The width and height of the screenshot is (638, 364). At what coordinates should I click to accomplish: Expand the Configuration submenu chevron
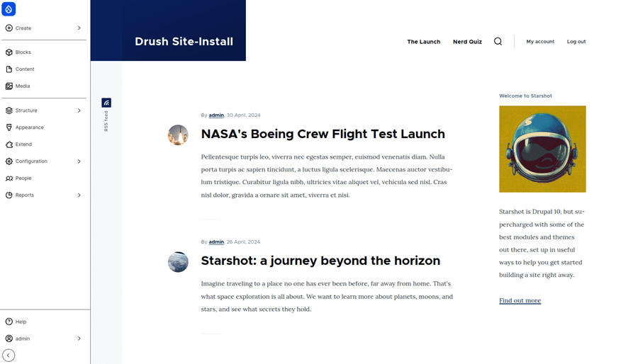(79, 161)
